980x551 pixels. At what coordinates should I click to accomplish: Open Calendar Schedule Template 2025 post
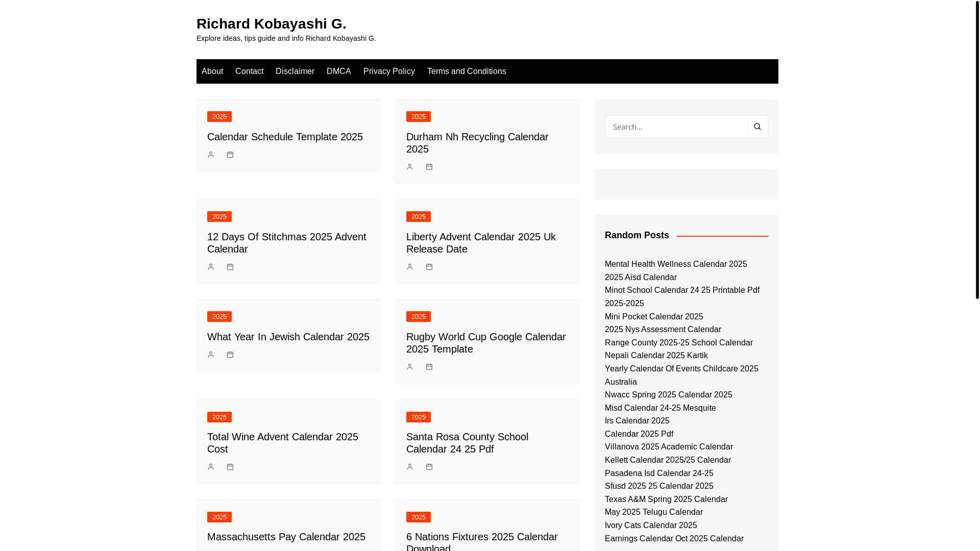[x=285, y=137]
